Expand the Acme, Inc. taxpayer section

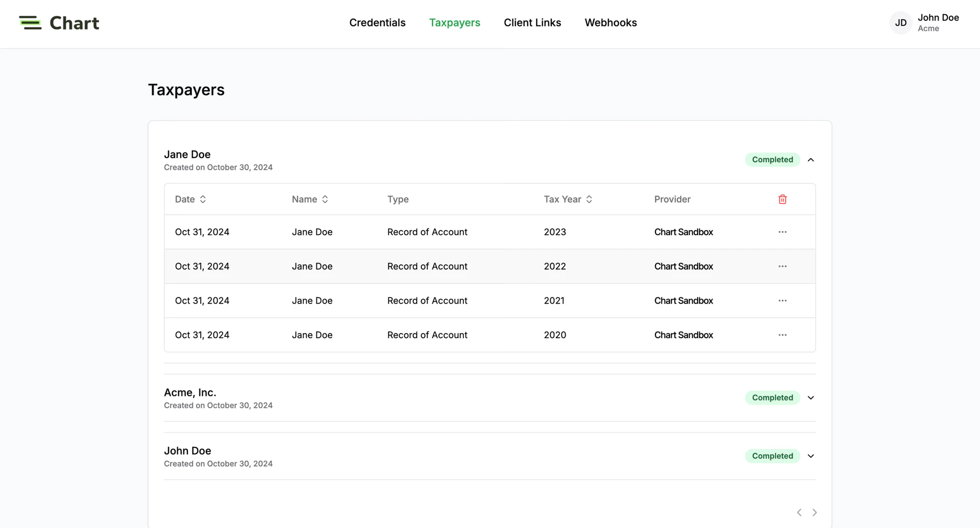tap(811, 397)
